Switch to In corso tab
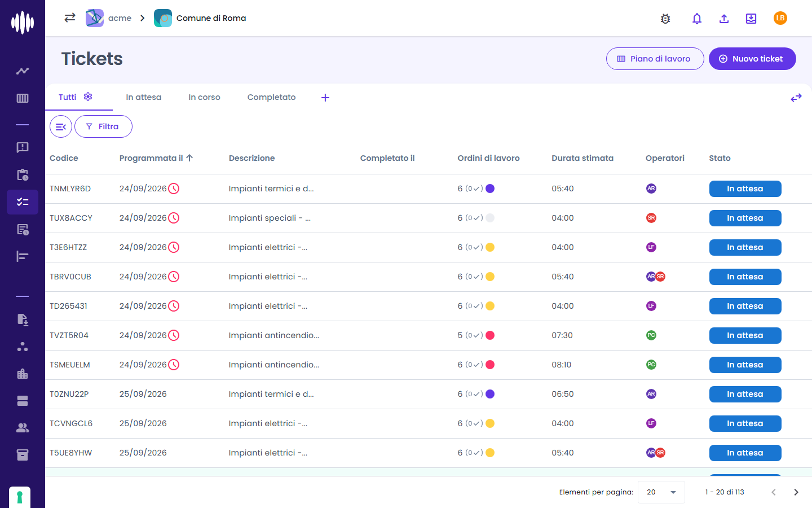 204,97
